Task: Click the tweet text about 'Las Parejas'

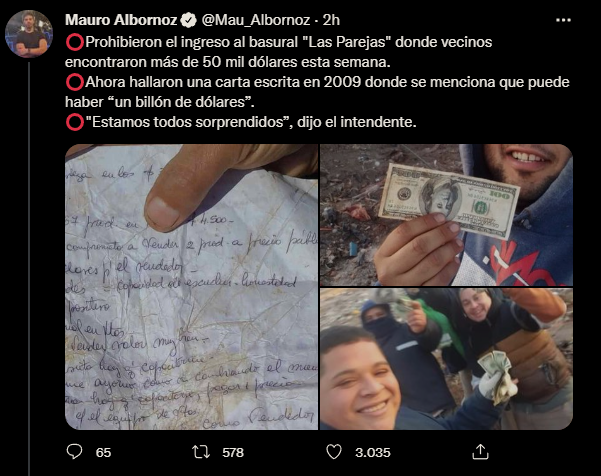Action: (279, 52)
